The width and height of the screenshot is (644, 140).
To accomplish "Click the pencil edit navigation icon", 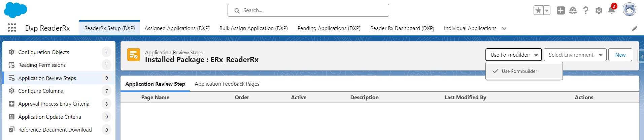I will pos(634,29).
